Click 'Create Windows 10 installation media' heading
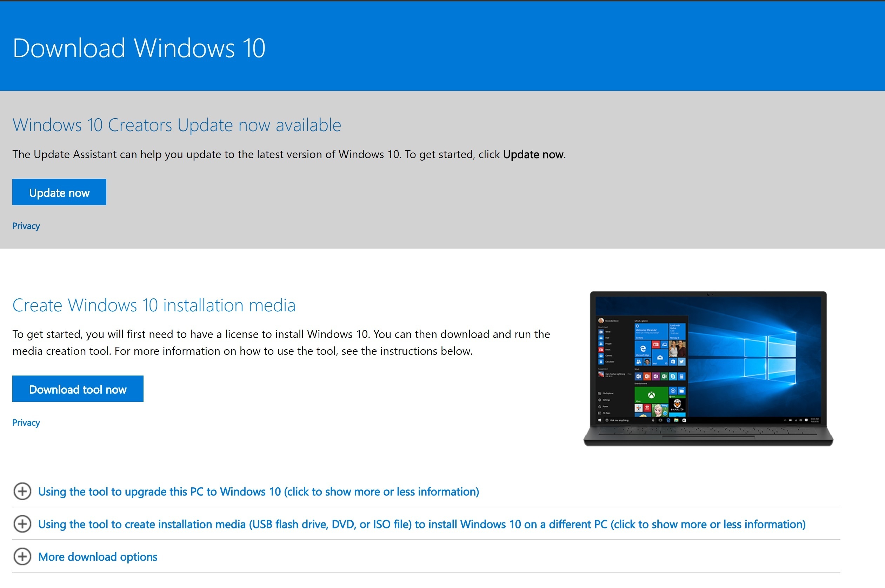Viewport: 885px width, 588px height. click(154, 305)
